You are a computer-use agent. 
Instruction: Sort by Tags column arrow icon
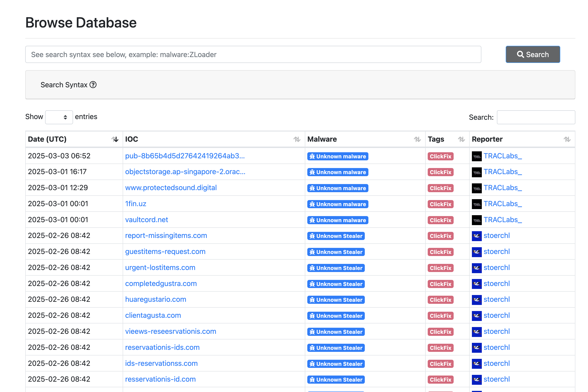[x=461, y=139]
